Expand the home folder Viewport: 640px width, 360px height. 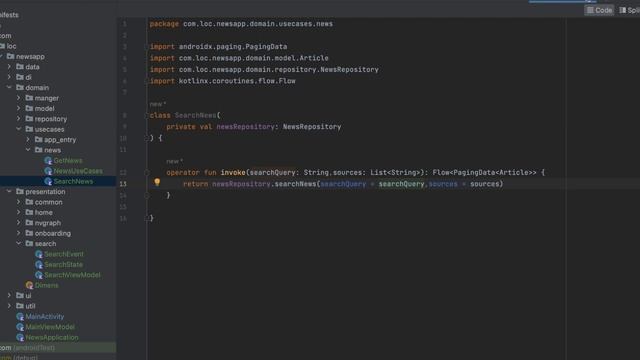point(19,212)
